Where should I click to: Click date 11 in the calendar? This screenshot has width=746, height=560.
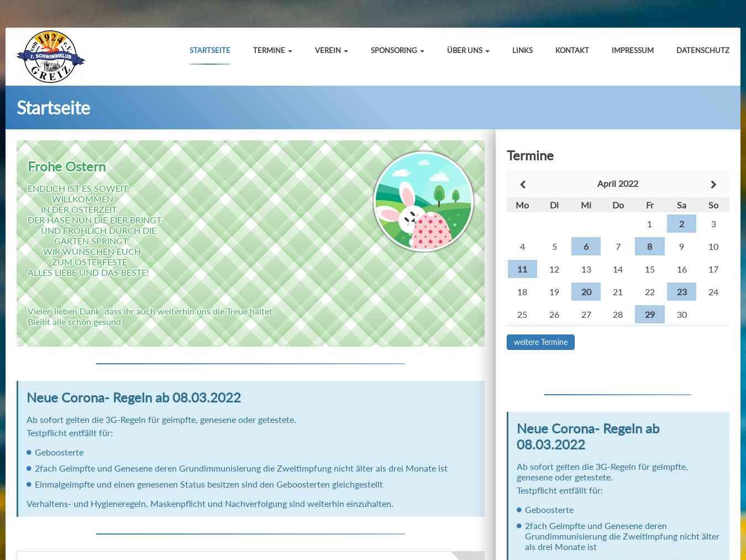pyautogui.click(x=522, y=269)
